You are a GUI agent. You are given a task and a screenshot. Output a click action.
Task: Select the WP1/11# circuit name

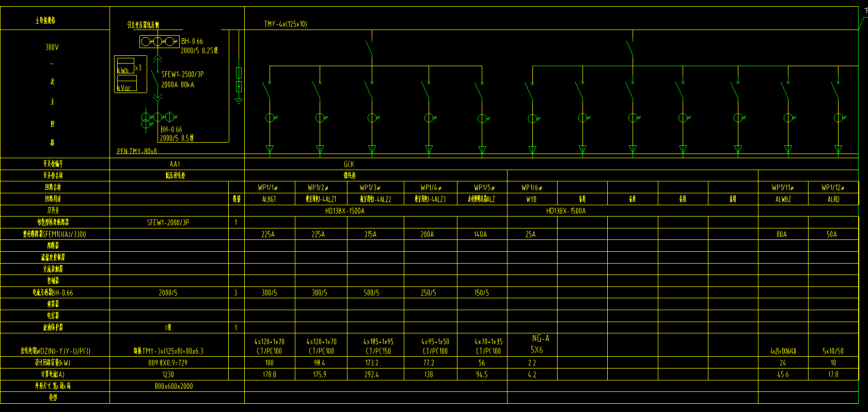tap(783, 187)
